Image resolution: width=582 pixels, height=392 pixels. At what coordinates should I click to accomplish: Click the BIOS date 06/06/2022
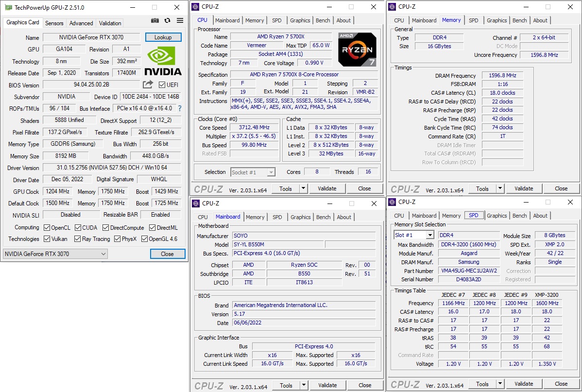[304, 323]
